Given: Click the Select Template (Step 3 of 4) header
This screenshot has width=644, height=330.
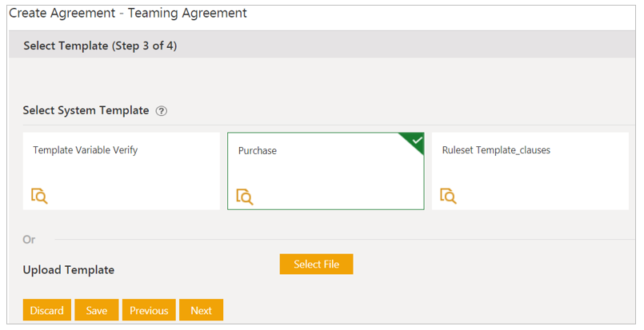Looking at the screenshot, I should point(100,46).
